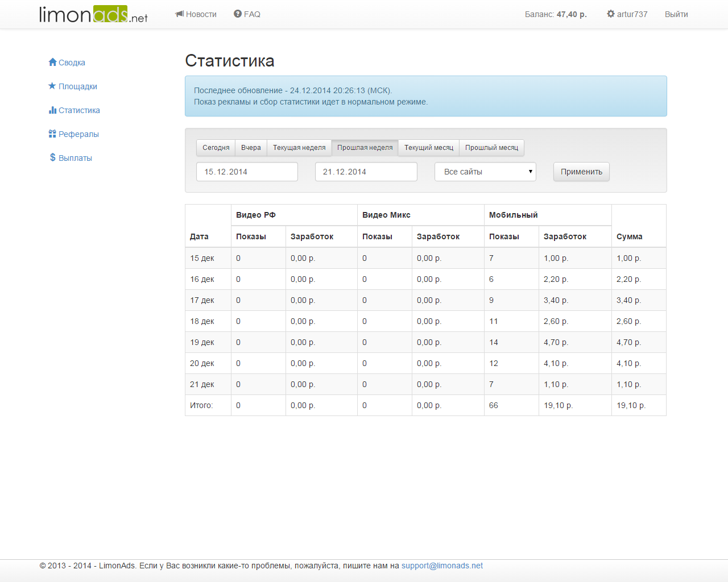The image size is (728, 582).
Task: Click the house icon for Сводка
Action: 52,62
